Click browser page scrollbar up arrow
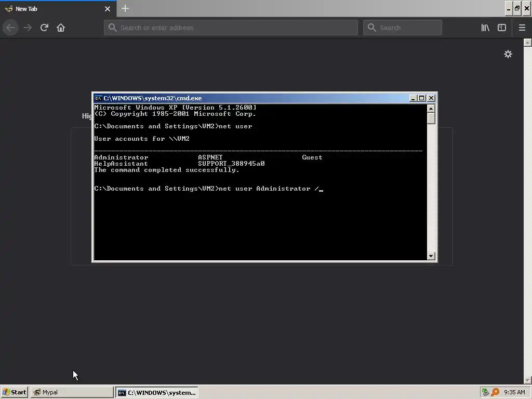This screenshot has height=399, width=532. [x=527, y=43]
